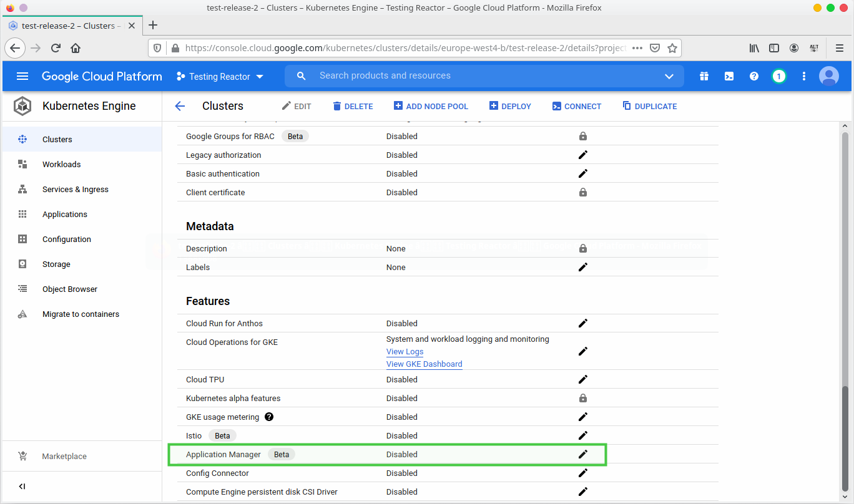
Task: Edit Compute Engine persistent disk CSI Driver
Action: coord(583,492)
